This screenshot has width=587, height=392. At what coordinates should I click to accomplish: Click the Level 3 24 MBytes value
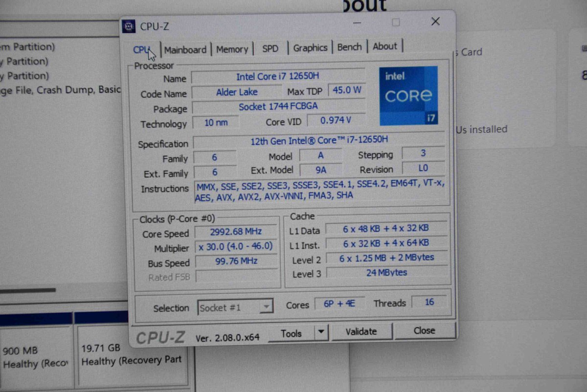pos(387,273)
